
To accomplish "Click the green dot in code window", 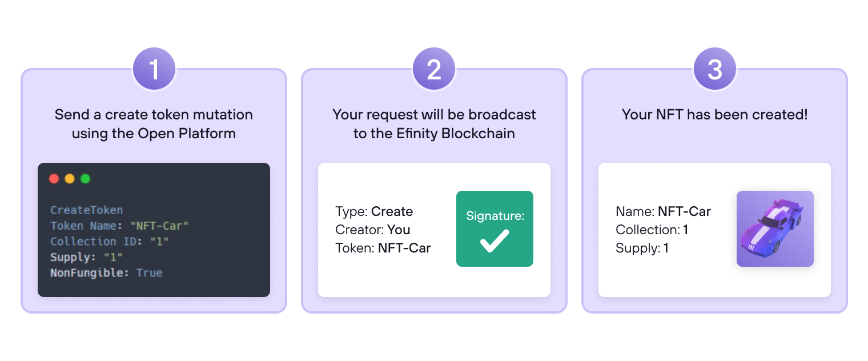I will tap(85, 179).
